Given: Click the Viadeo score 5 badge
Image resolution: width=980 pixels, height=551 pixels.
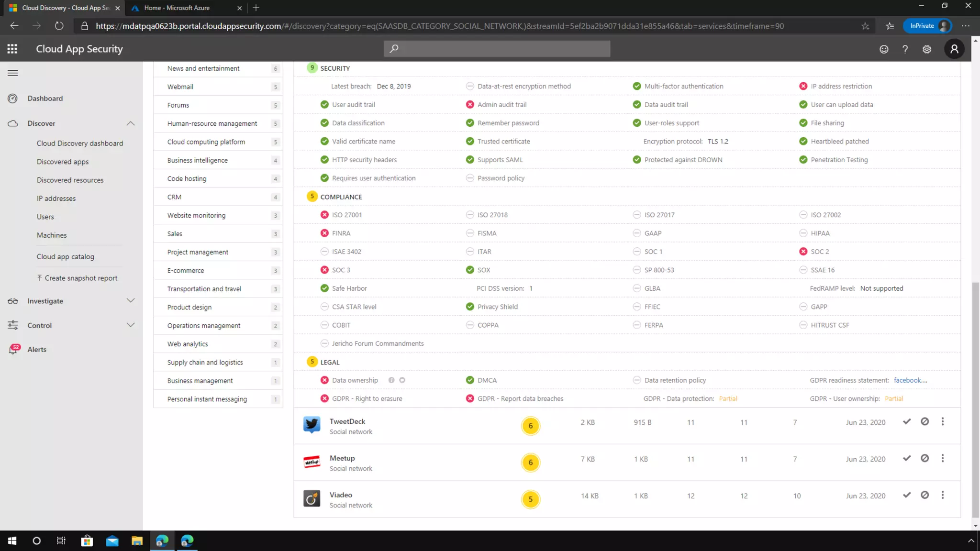Looking at the screenshot, I should [530, 499].
